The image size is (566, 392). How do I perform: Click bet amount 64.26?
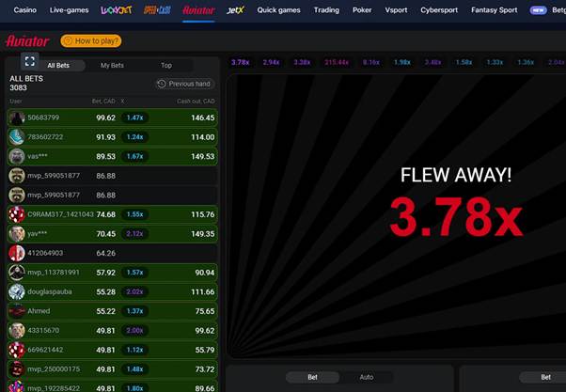[x=105, y=253]
